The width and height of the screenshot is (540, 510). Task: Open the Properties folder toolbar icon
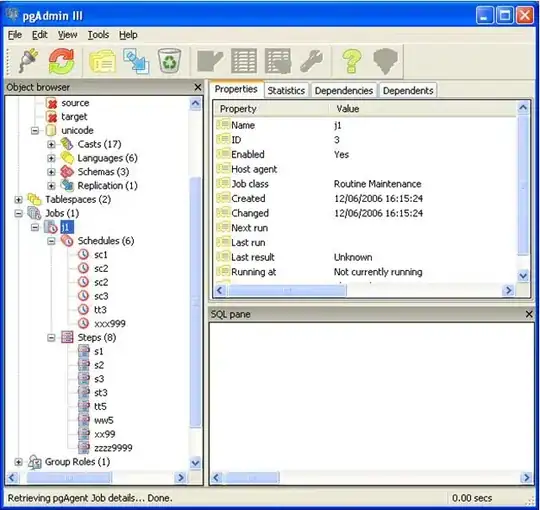(102, 62)
